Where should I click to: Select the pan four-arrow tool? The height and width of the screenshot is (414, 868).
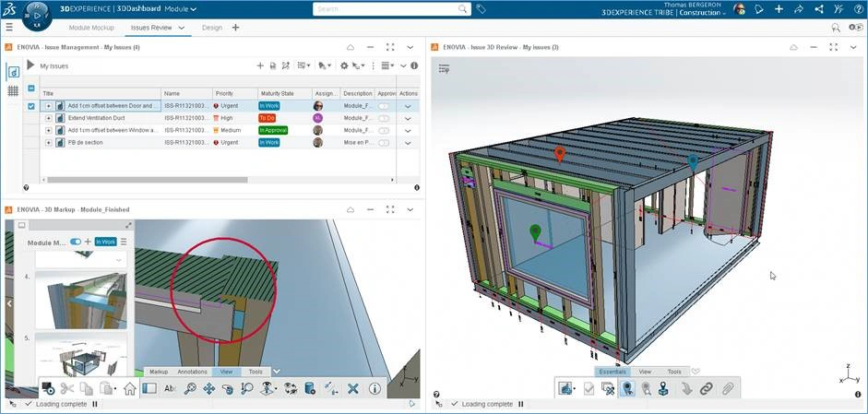[x=209, y=388]
